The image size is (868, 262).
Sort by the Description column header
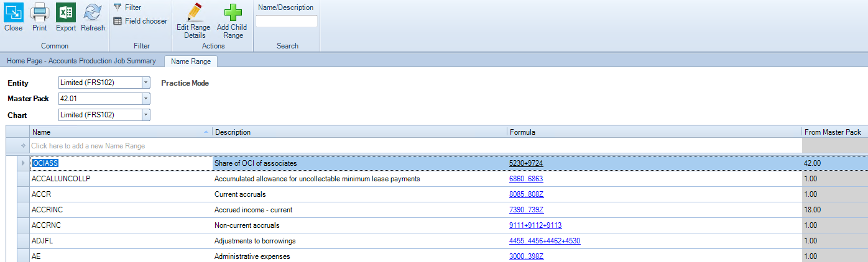(x=359, y=132)
